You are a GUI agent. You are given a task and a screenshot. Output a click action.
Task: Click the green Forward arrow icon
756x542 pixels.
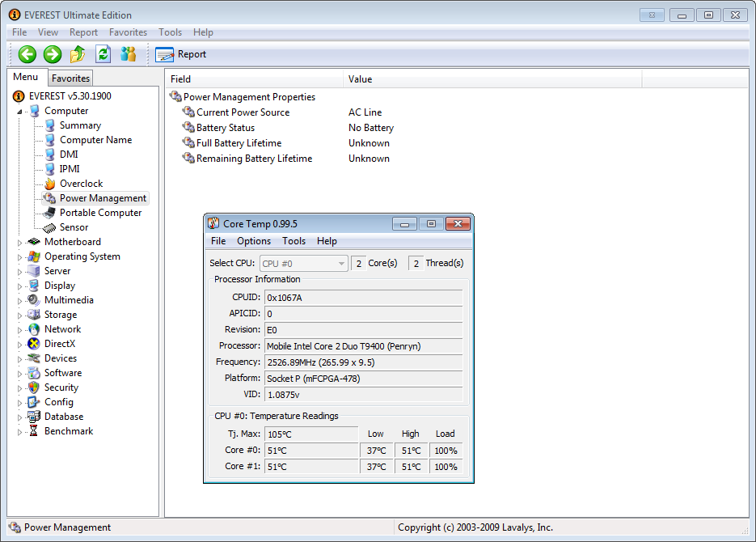coord(53,54)
